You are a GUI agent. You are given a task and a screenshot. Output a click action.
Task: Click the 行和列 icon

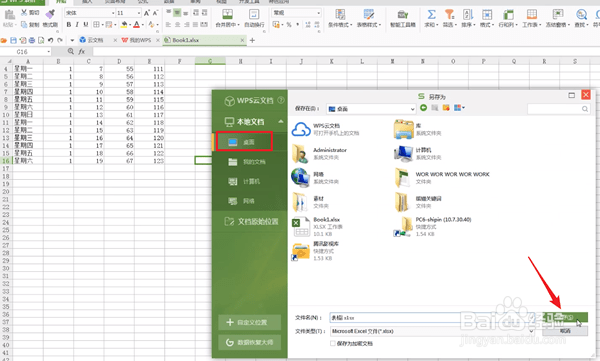(x=508, y=15)
